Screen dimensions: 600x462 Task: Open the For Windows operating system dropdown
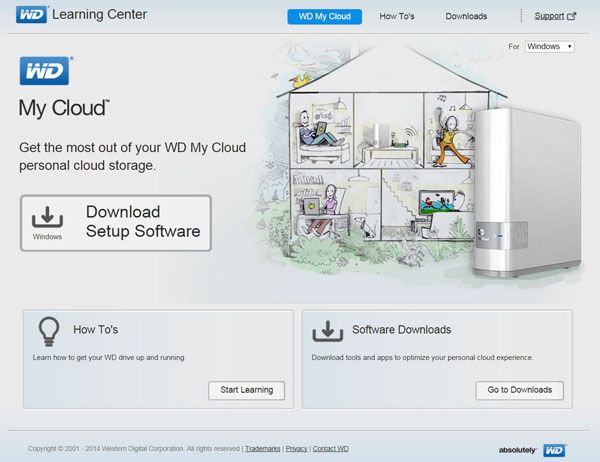[549, 47]
